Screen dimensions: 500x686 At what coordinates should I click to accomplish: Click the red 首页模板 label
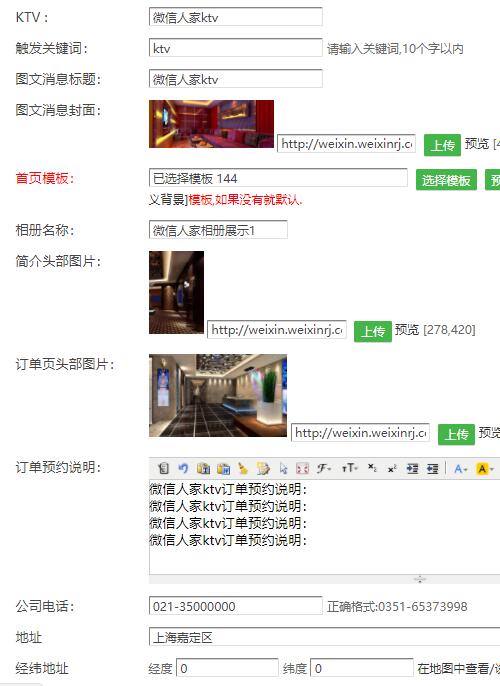pyautogui.click(x=45, y=178)
